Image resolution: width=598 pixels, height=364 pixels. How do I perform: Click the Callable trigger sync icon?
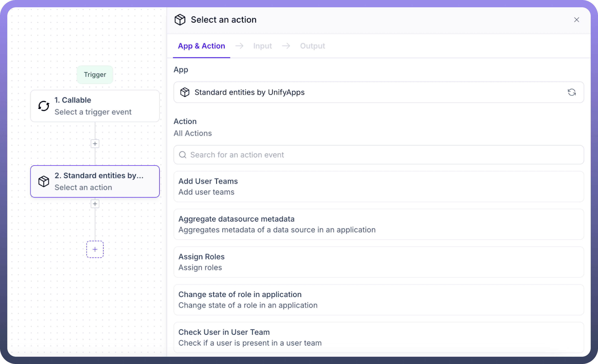point(44,106)
